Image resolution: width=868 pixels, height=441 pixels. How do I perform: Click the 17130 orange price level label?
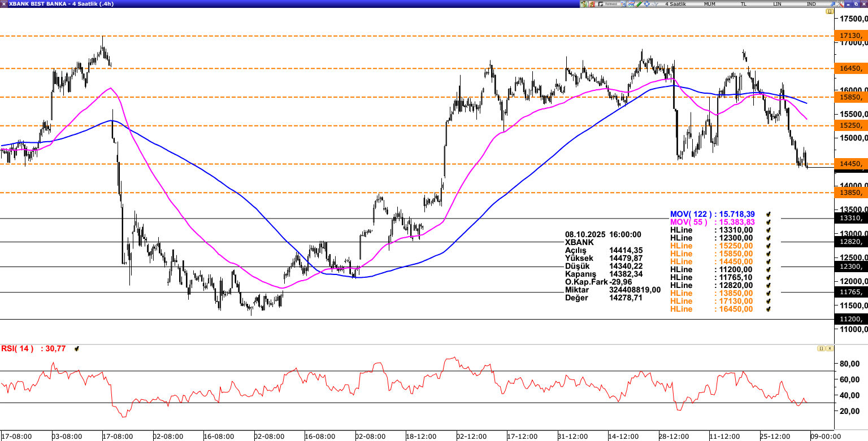[850, 36]
